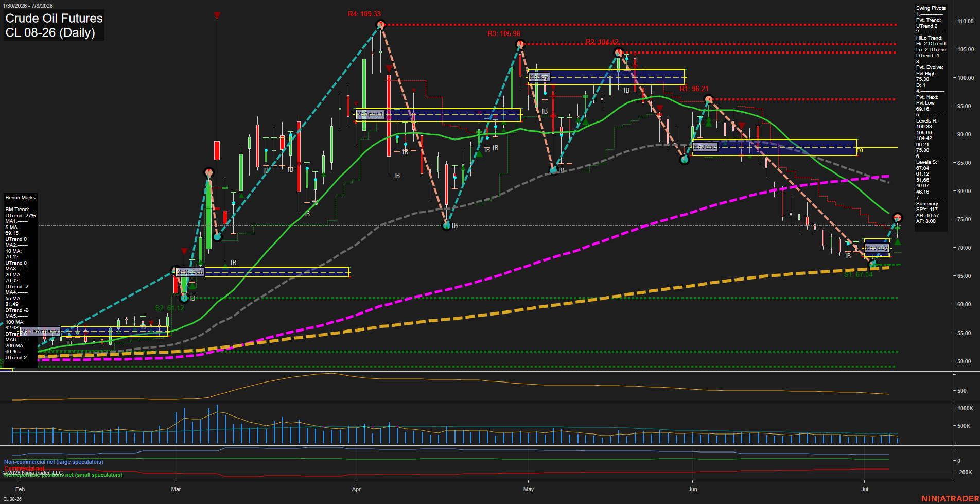Click the R3 swing pivot high marker

click(x=520, y=44)
